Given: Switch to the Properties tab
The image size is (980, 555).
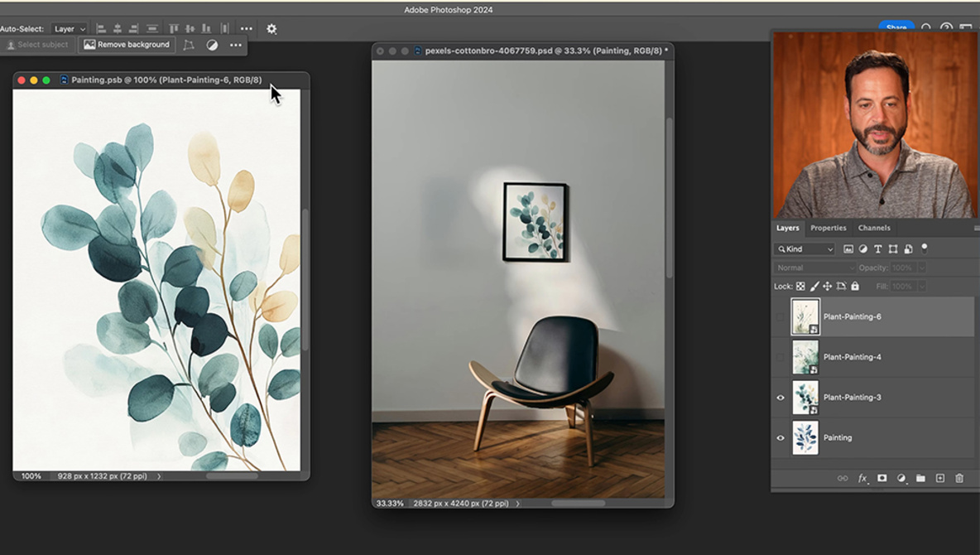Looking at the screenshot, I should pyautogui.click(x=828, y=228).
